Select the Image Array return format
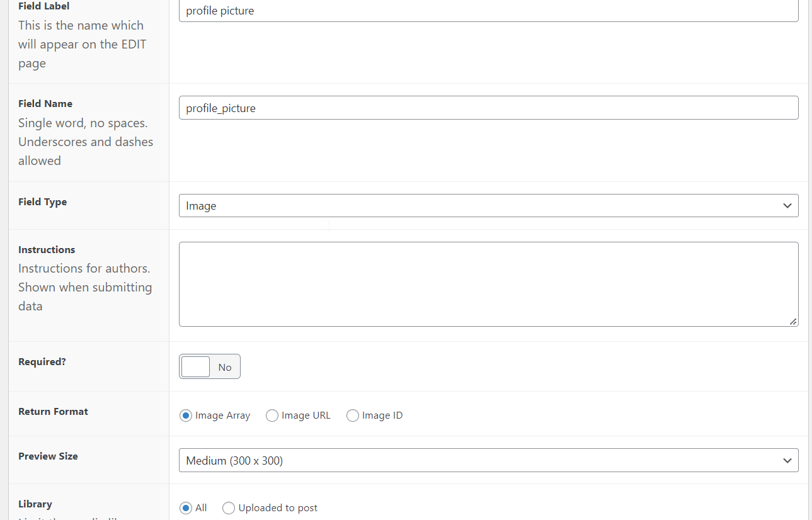This screenshot has height=520, width=812. [x=186, y=415]
